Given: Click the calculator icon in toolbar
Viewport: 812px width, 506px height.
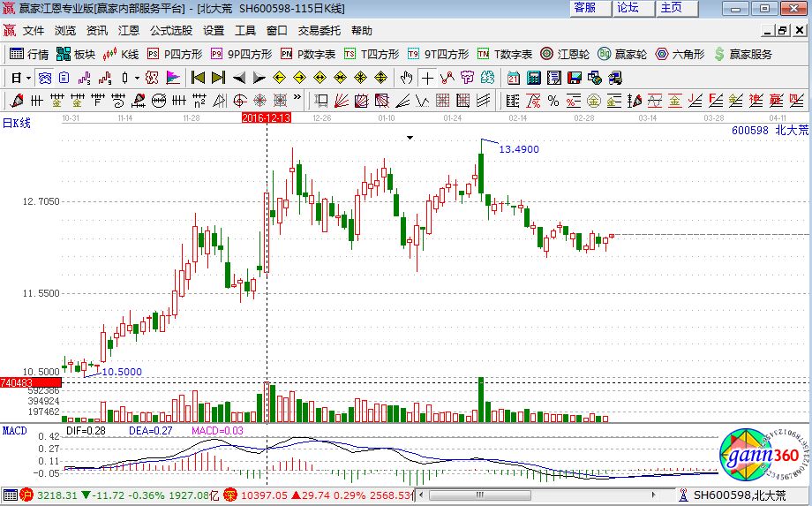Looking at the screenshot, I should point(532,78).
